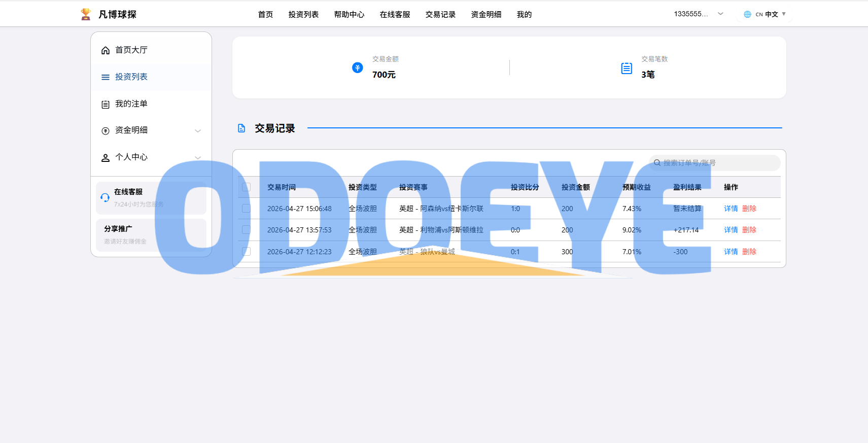Click the headset icon for 在线客服

(x=105, y=197)
